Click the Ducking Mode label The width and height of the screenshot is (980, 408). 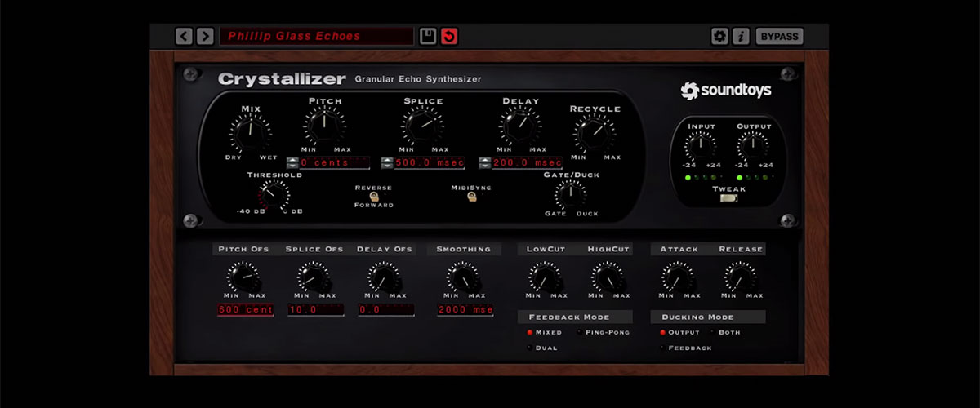[x=699, y=317]
